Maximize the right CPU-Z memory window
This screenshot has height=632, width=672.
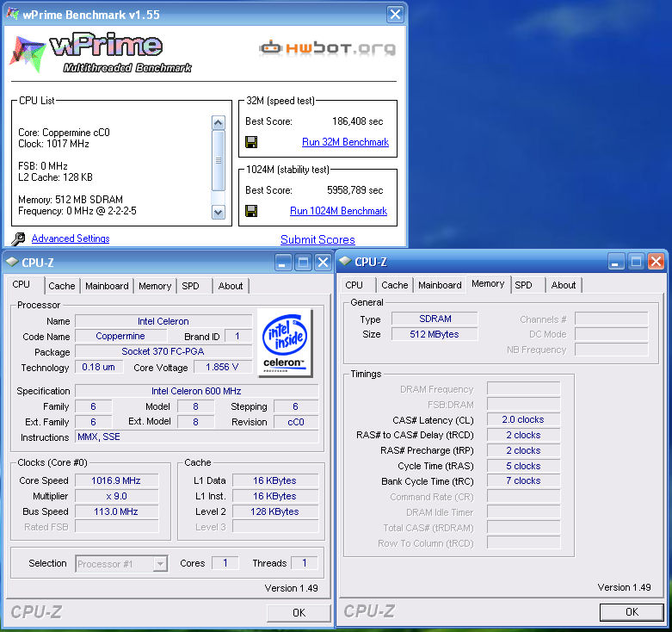(636, 262)
